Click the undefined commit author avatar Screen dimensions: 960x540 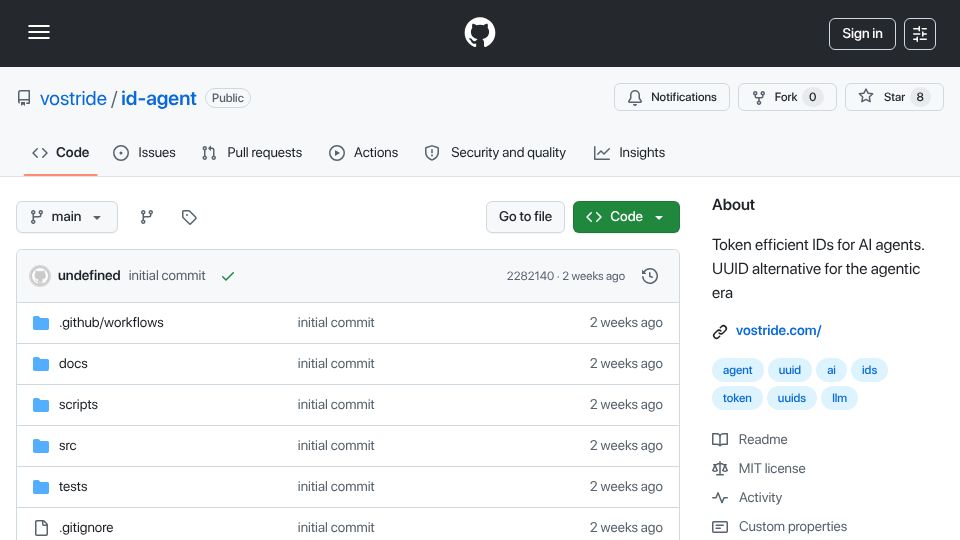40,276
